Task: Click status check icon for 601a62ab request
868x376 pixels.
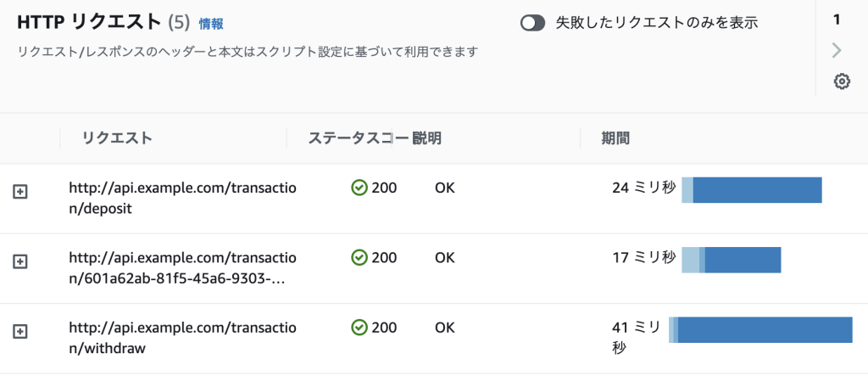Action: point(359,257)
